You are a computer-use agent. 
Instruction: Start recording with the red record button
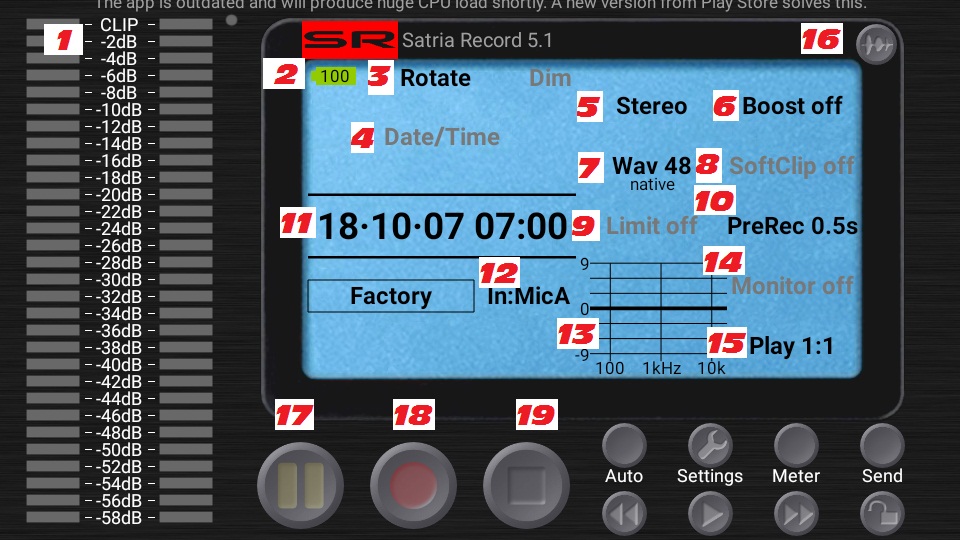[x=413, y=486]
